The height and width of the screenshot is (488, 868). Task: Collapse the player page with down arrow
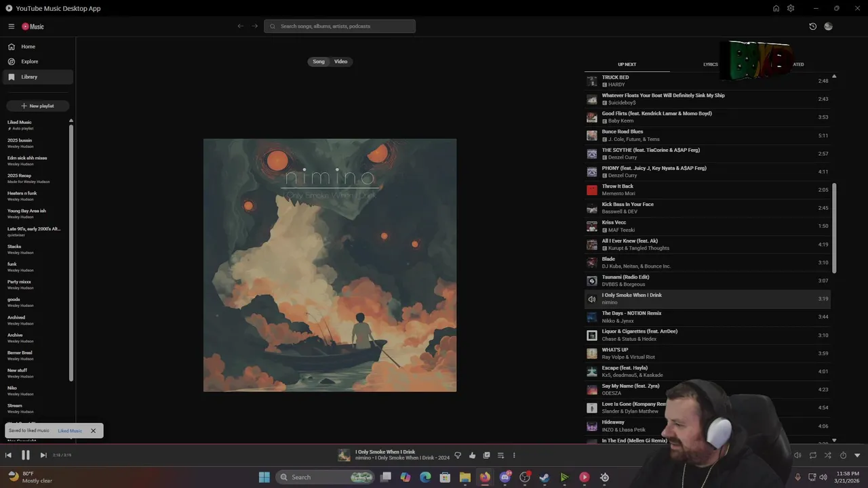(857, 455)
